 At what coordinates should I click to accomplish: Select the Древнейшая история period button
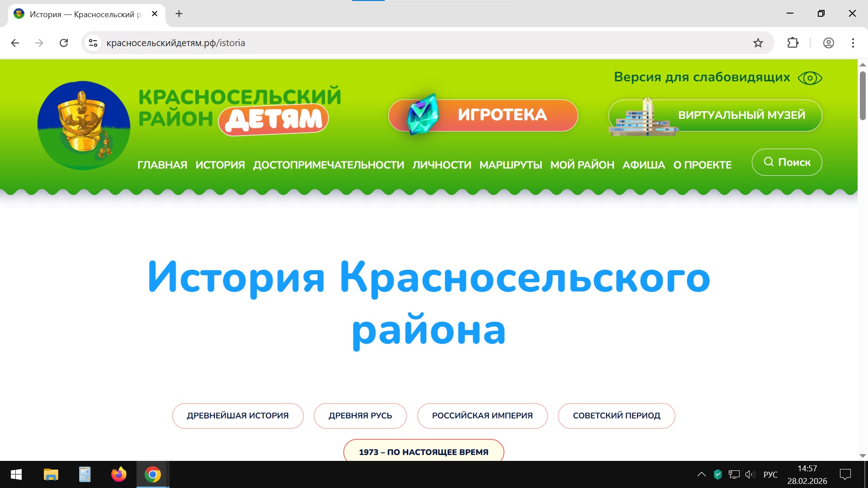pos(237,416)
